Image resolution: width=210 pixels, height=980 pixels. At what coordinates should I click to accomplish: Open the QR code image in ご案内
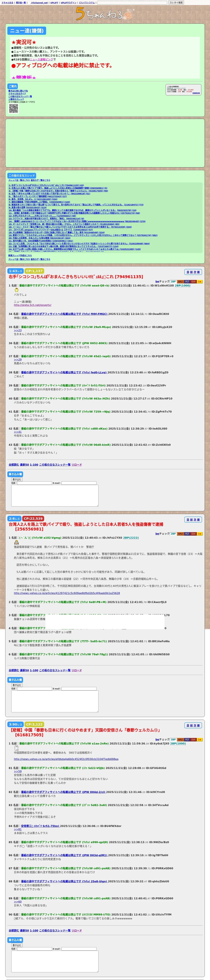13,108
